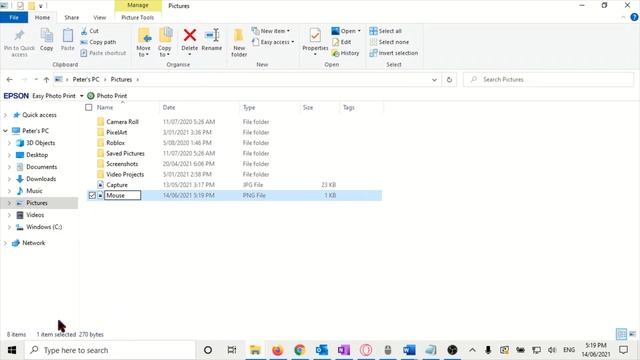The image size is (640, 360).
Task: Expand Quick access in navigation pane
Action: [x=5, y=115]
